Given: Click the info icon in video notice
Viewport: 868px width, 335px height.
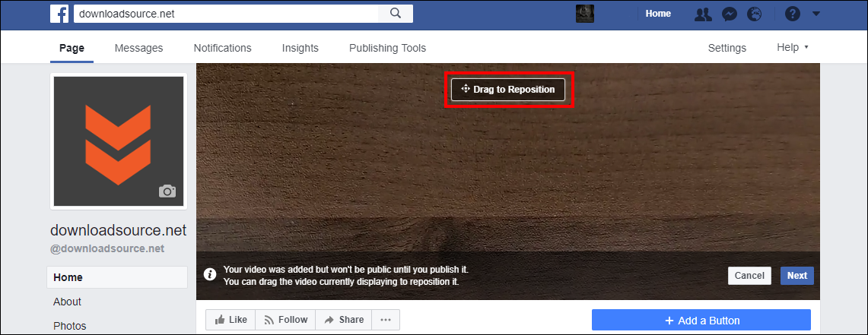Looking at the screenshot, I should click(x=210, y=274).
